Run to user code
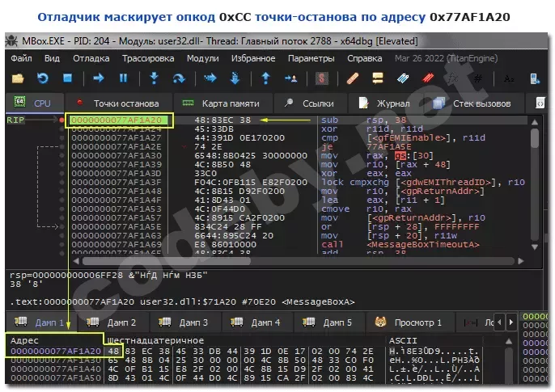555x392 pixels. coord(290,78)
